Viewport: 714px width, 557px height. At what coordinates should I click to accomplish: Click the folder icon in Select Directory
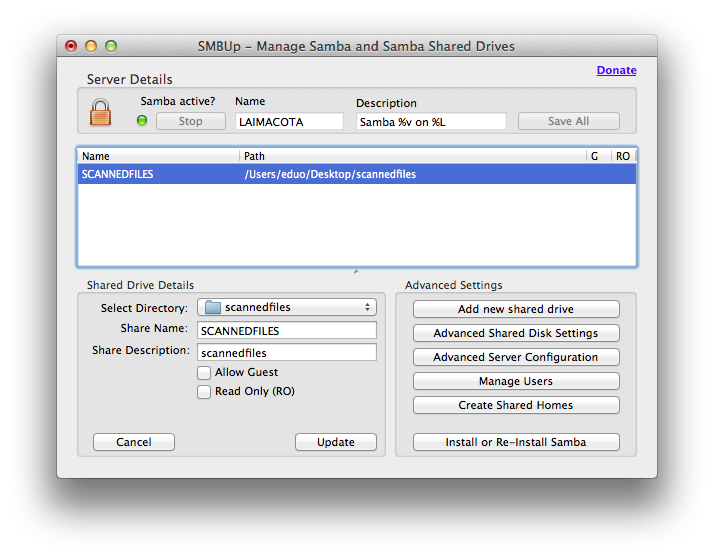(213, 307)
